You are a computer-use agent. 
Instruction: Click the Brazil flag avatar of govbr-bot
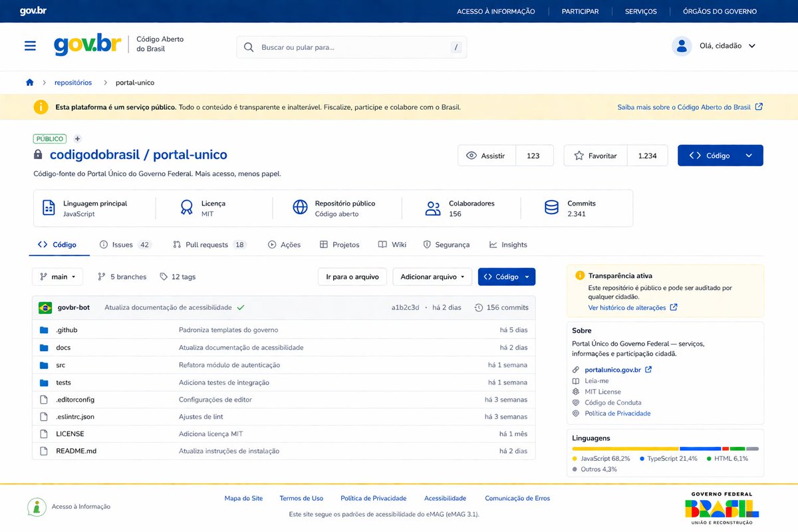(x=45, y=307)
